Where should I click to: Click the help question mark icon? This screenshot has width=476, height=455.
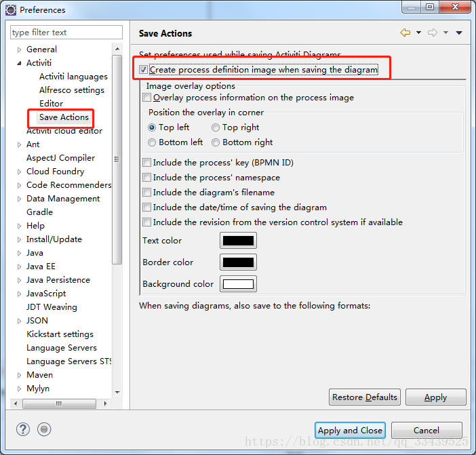[23, 429]
